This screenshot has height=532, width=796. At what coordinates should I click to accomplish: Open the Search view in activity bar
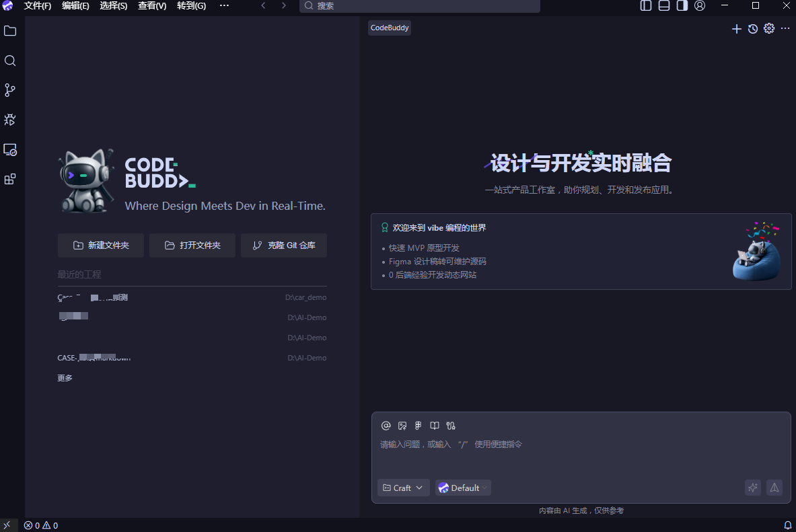tap(10, 61)
